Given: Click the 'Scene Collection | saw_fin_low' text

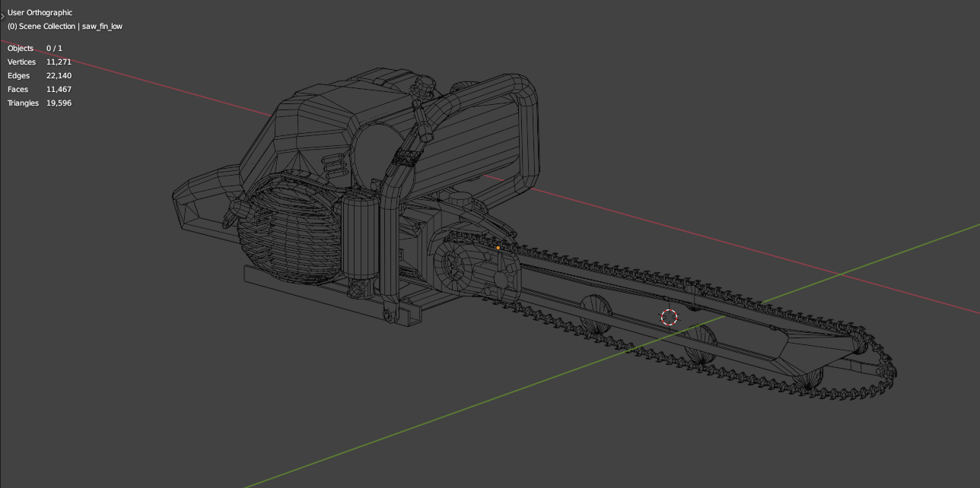Looking at the screenshot, I should (70, 27).
